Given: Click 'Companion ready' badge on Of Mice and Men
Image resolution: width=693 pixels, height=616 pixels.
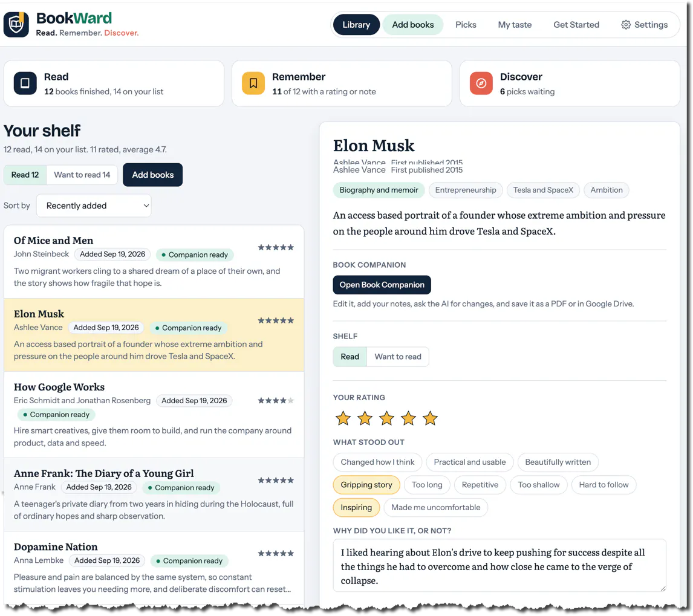Looking at the screenshot, I should click(x=195, y=255).
